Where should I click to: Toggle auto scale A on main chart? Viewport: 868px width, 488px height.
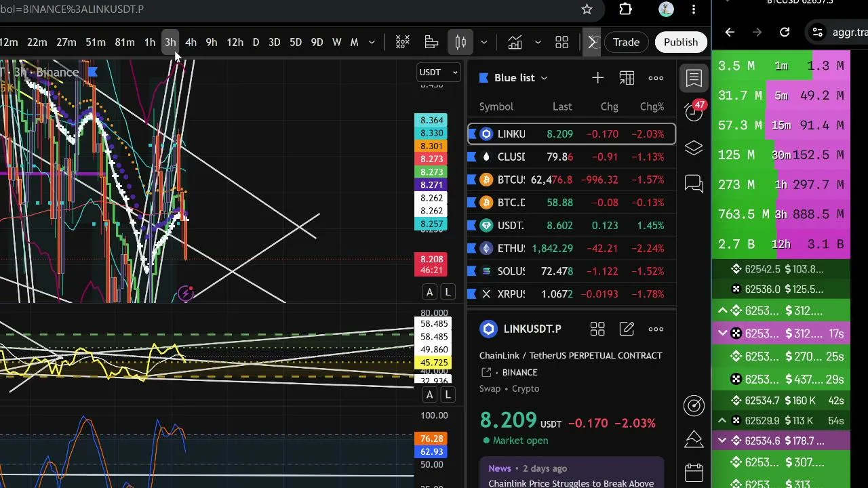coord(429,292)
